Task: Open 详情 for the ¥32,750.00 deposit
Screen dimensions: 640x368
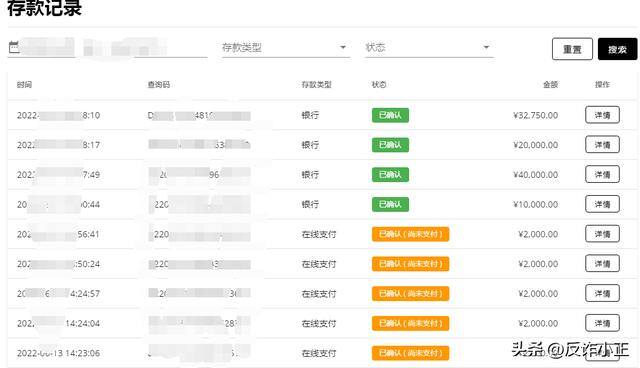Action: [x=602, y=115]
